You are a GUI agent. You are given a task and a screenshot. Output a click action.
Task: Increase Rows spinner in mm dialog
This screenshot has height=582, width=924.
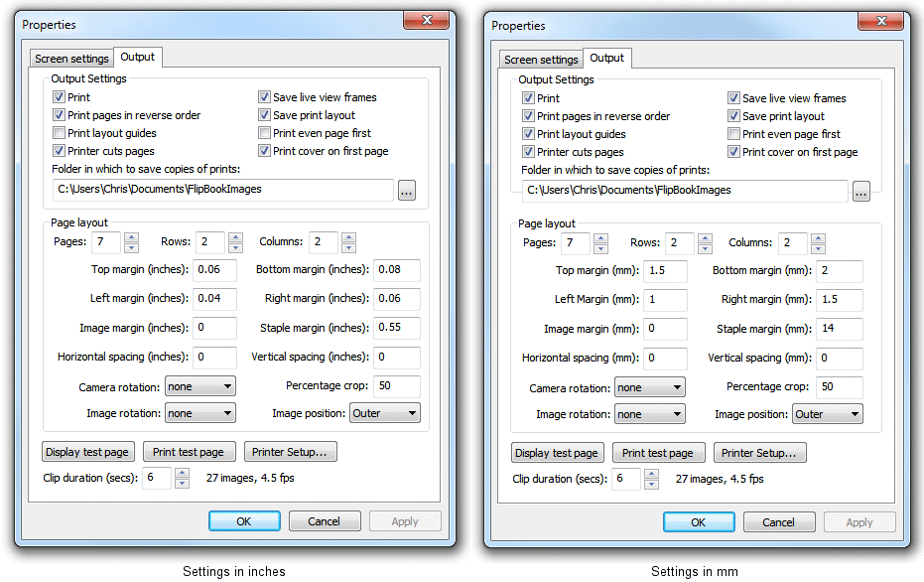(x=705, y=238)
